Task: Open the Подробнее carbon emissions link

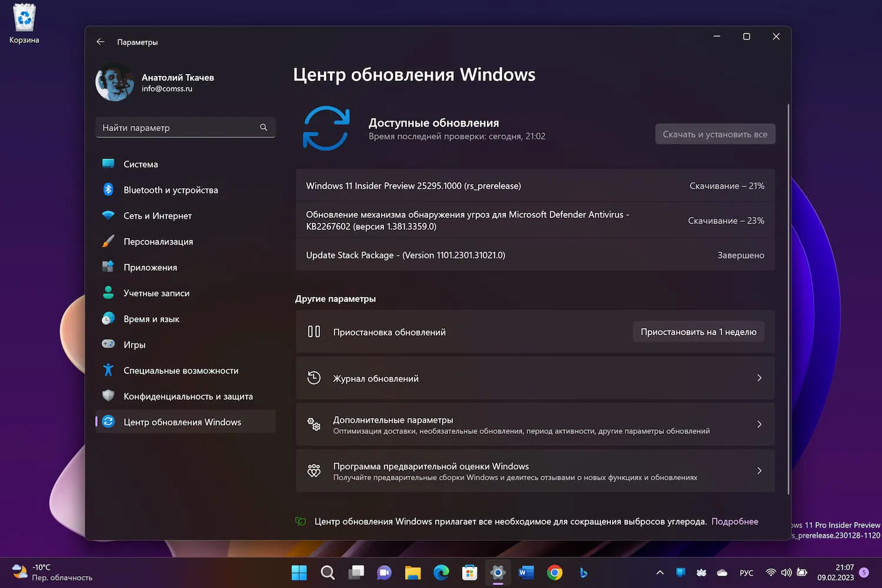Action: [x=734, y=521]
